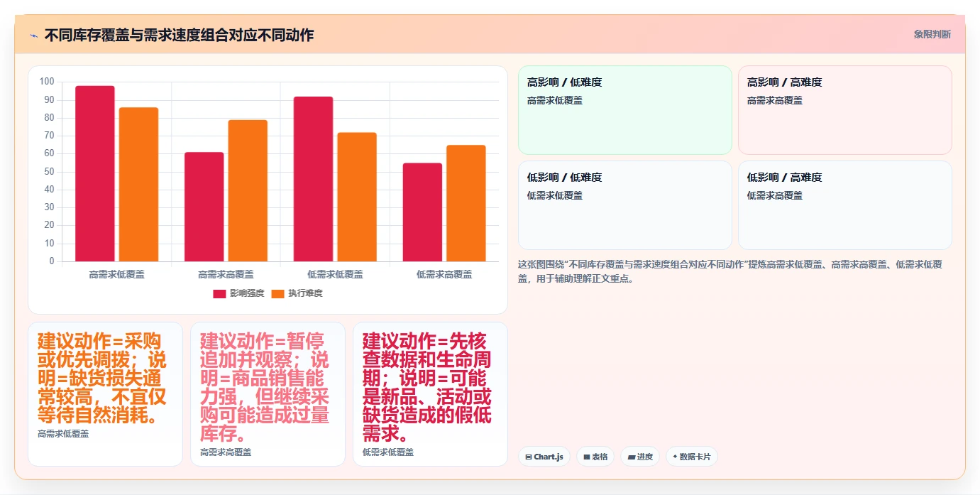Screen dimensions: 980x495
Task: Open the 建议动作=暂停追加并观察 card
Action: 268,394
